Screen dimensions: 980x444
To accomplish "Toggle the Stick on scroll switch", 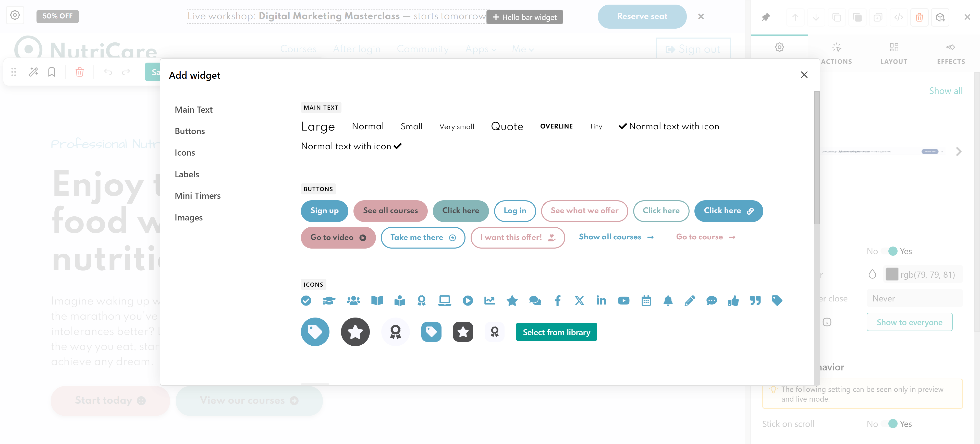I will [889, 424].
